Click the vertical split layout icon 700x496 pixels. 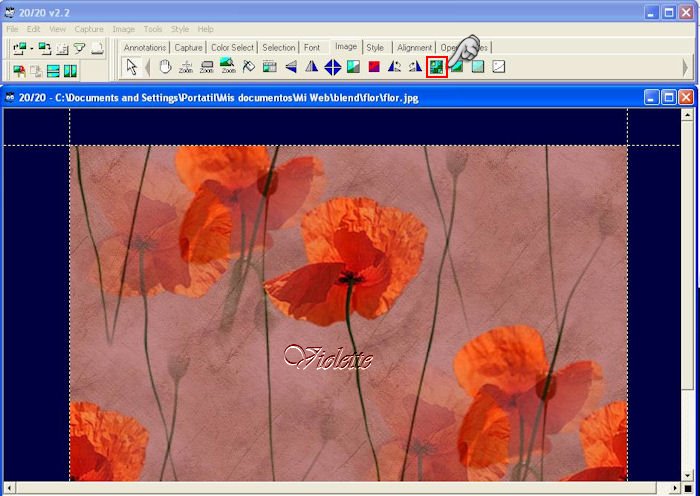coord(70,71)
